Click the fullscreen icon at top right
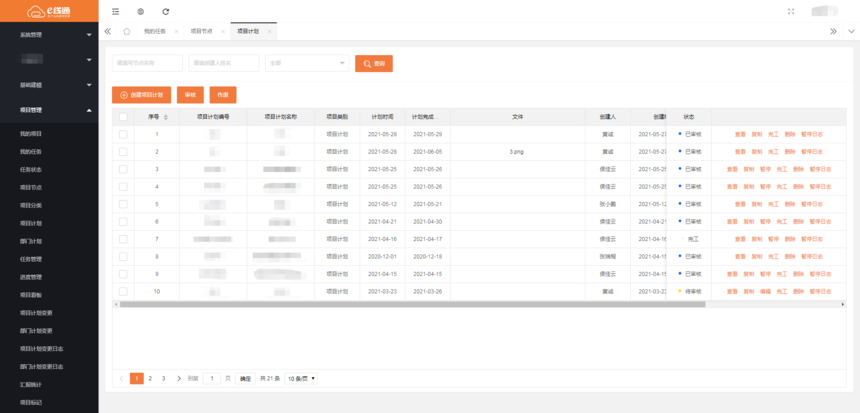 coord(791,11)
